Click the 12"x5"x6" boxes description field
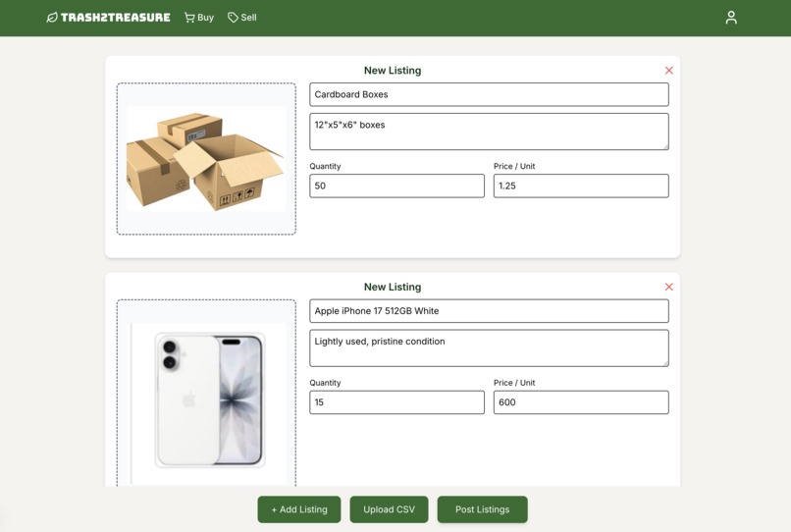Screen dimensions: 791x532 coord(489,132)
